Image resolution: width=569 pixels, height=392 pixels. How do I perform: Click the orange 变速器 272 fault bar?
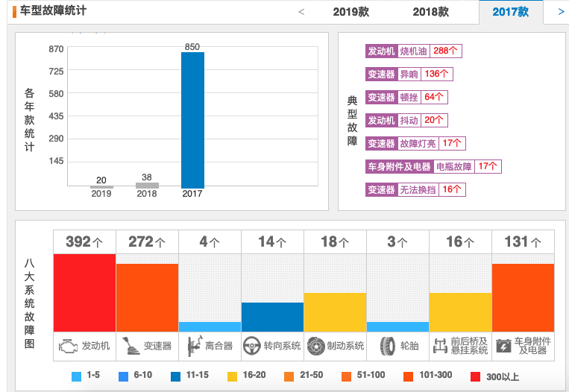[148, 297]
